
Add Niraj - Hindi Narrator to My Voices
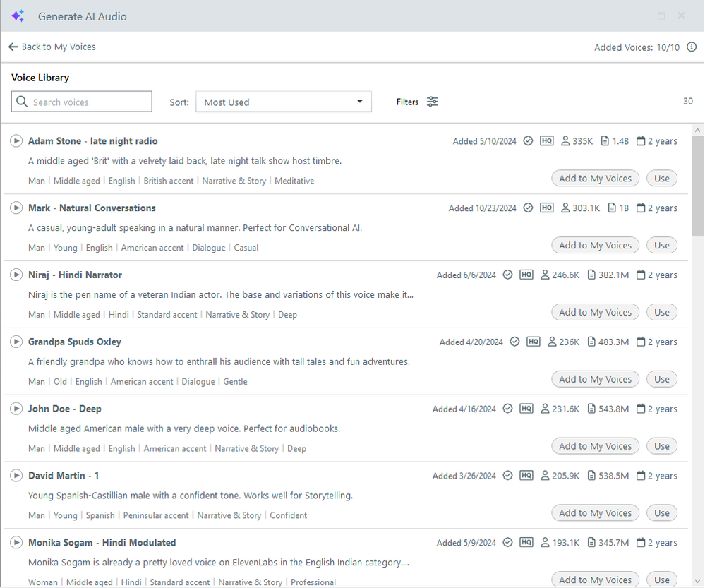pos(595,313)
